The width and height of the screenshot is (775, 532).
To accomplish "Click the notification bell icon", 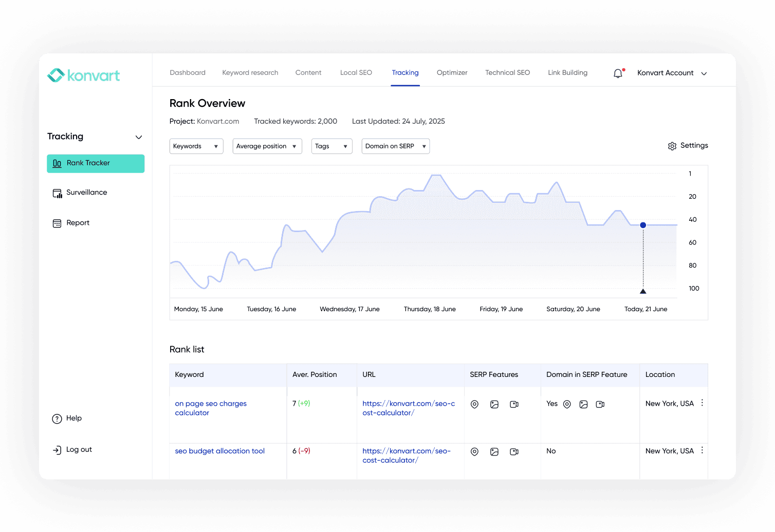I will [618, 73].
